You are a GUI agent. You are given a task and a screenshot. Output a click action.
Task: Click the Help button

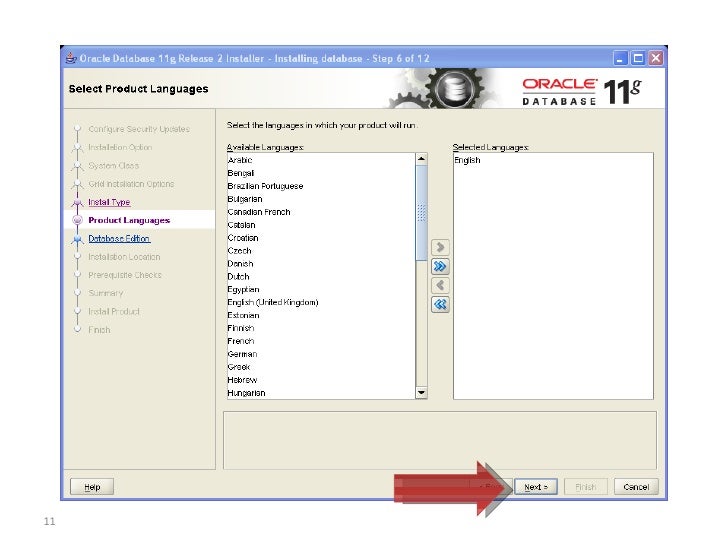92,487
